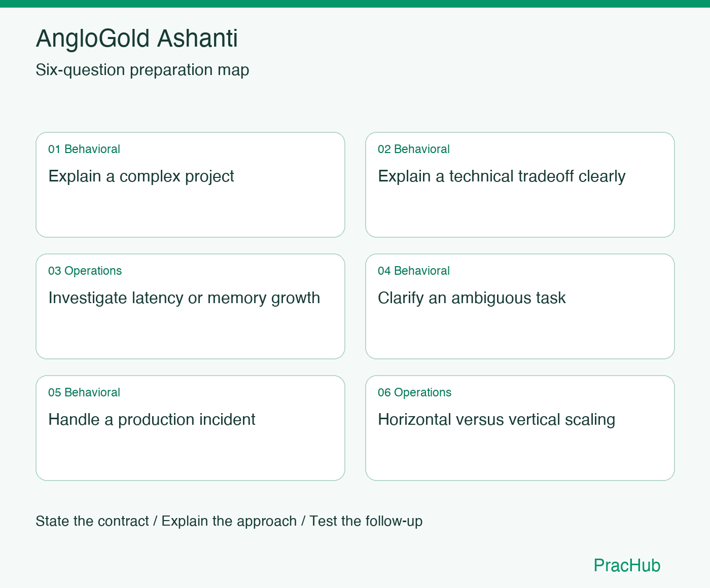Click the 05 Behavioral label
This screenshot has height=588, width=710.
(x=84, y=392)
